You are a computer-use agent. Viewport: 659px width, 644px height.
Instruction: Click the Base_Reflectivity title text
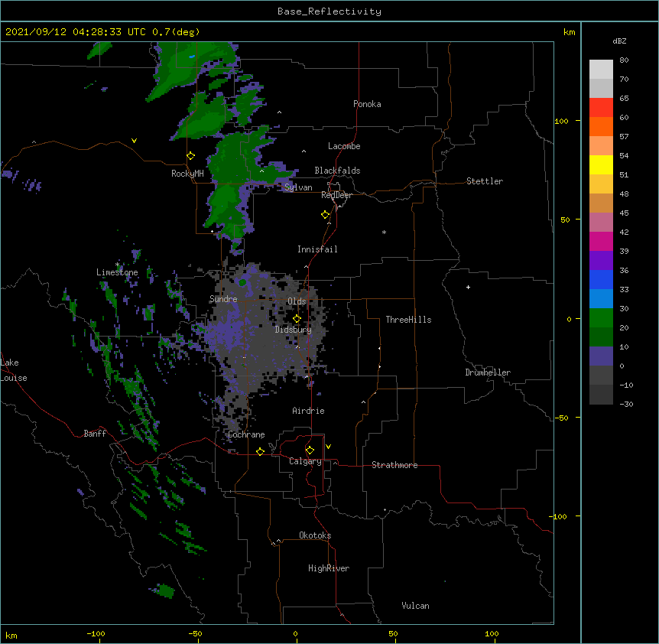(329, 11)
